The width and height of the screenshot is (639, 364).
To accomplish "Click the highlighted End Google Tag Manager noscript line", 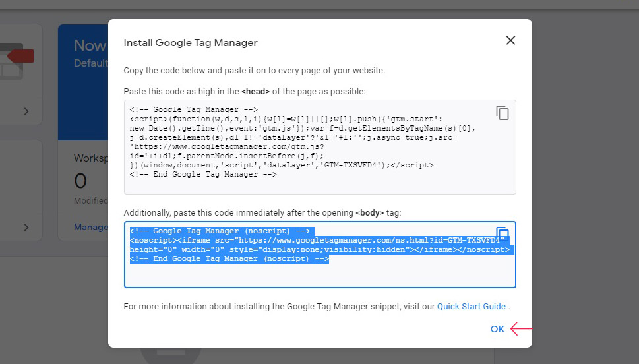I will pyautogui.click(x=229, y=259).
